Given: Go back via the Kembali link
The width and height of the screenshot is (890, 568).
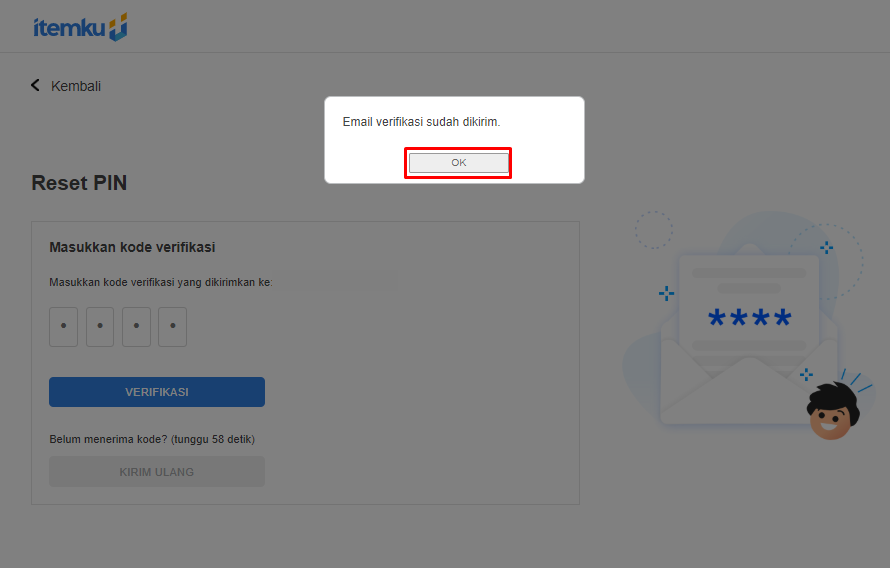Looking at the screenshot, I should tap(76, 86).
